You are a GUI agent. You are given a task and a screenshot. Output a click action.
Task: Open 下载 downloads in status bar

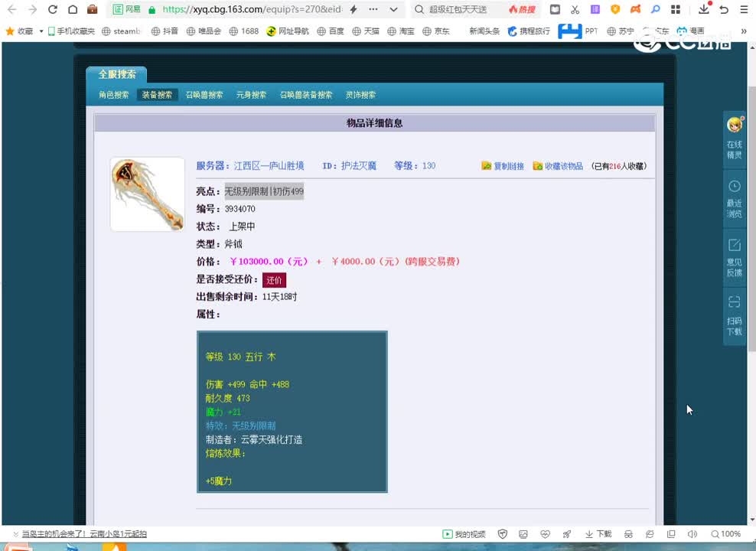click(598, 533)
